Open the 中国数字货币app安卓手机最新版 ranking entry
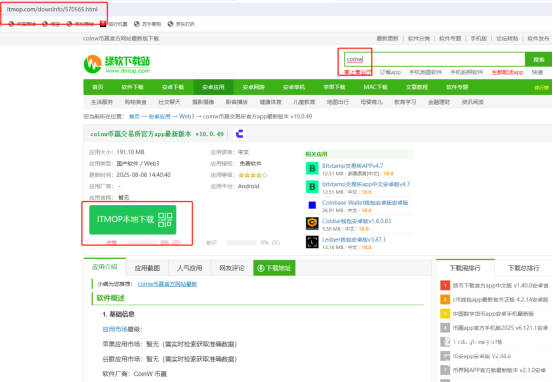The width and height of the screenshot is (553, 382). click(493, 314)
